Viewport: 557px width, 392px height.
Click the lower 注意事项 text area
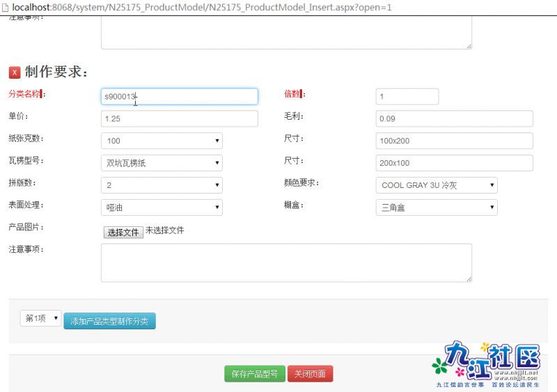[x=286, y=262]
